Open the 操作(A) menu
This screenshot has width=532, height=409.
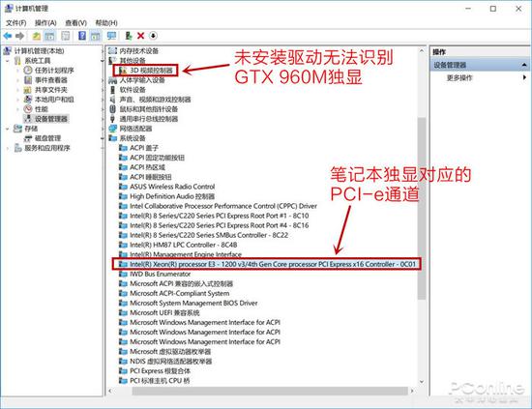(x=45, y=23)
